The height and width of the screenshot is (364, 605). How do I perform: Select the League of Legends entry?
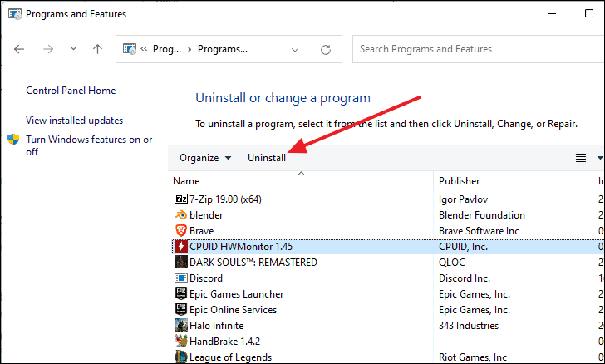click(230, 357)
